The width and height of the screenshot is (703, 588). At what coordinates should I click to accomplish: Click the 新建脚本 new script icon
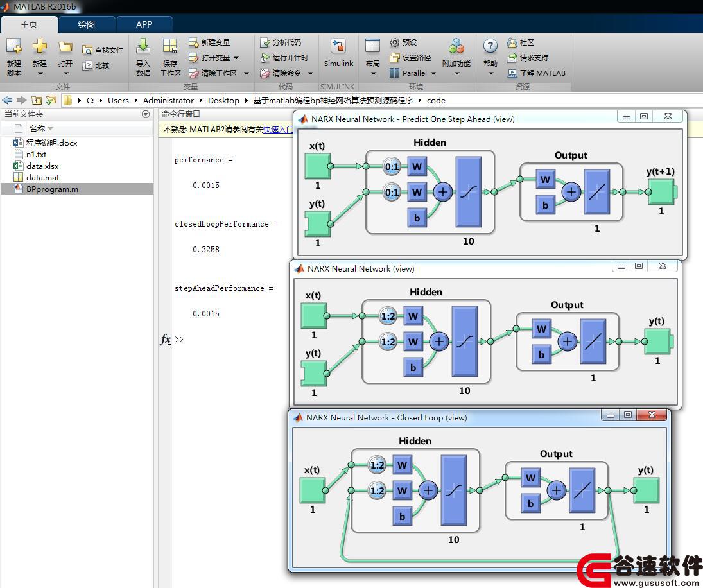click(x=14, y=46)
